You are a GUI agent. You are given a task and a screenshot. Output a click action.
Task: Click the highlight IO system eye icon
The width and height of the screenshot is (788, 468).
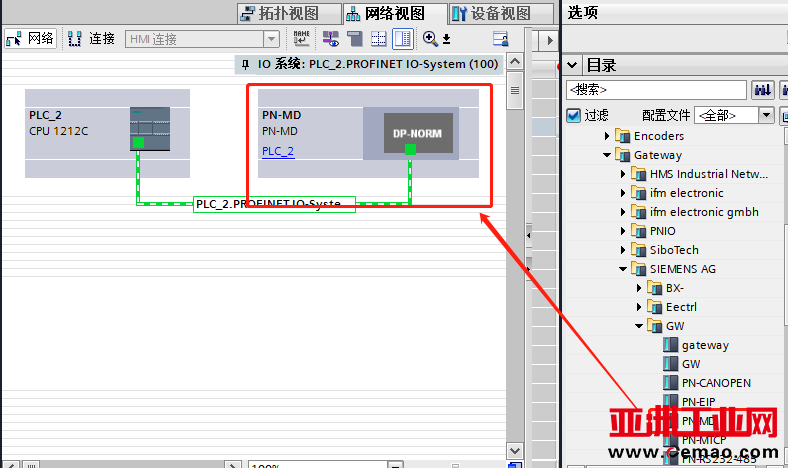[330, 39]
